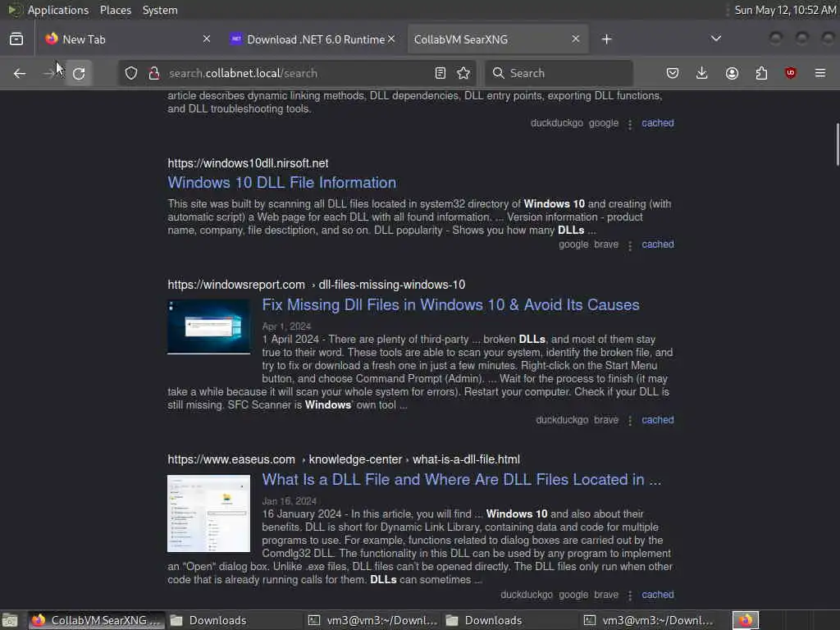Click the Apr 1, 2024 date text
The image size is (840, 630).
click(286, 326)
